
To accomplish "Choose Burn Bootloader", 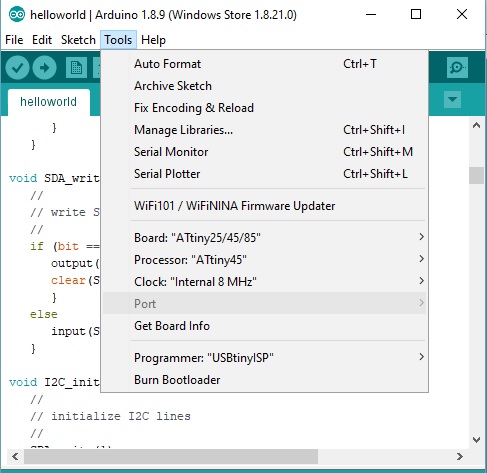I will coord(264,380).
